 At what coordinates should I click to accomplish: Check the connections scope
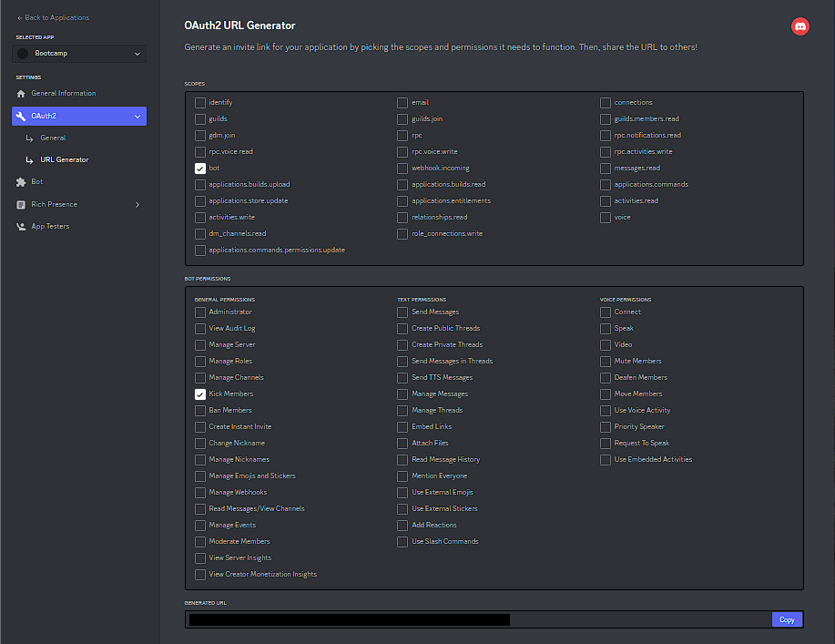(606, 103)
